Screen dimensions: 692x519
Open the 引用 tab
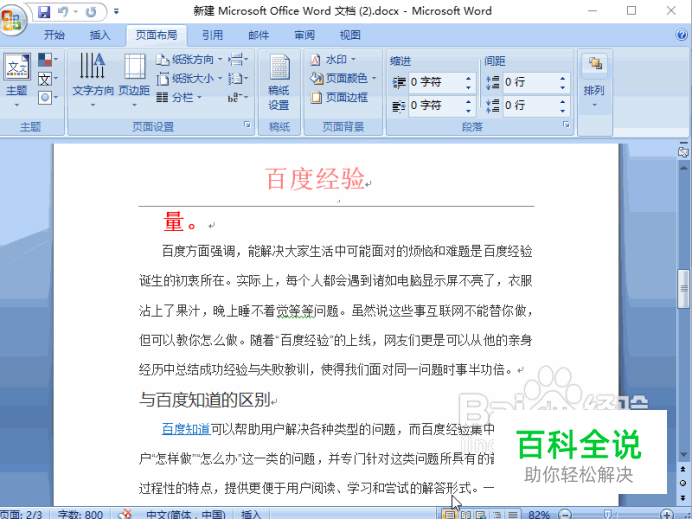[x=213, y=35]
